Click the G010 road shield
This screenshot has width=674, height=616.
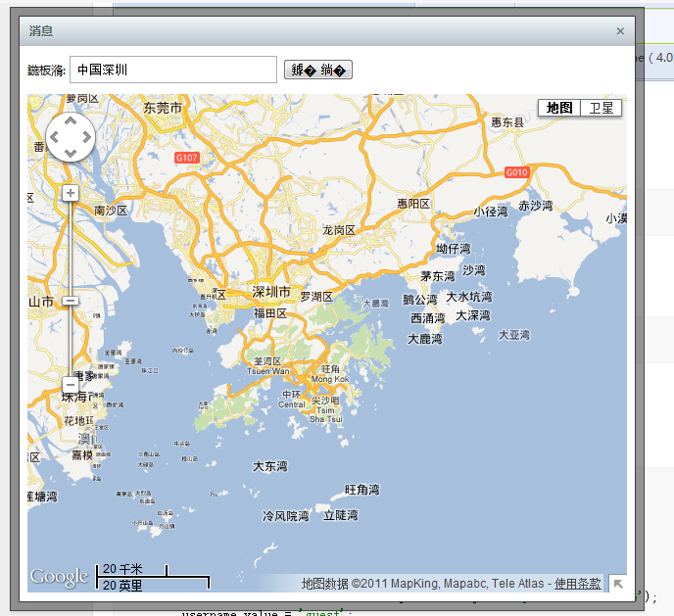[x=516, y=172]
